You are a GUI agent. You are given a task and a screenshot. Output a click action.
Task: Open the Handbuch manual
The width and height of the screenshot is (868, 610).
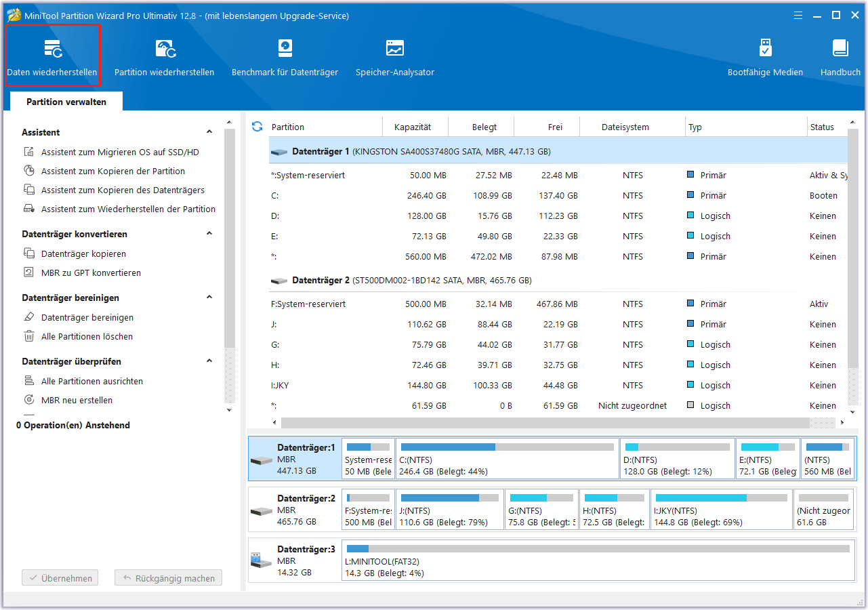[x=840, y=56]
